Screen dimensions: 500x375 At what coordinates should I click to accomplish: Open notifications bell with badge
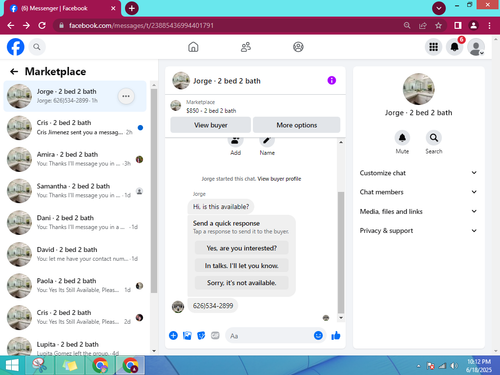(x=455, y=47)
